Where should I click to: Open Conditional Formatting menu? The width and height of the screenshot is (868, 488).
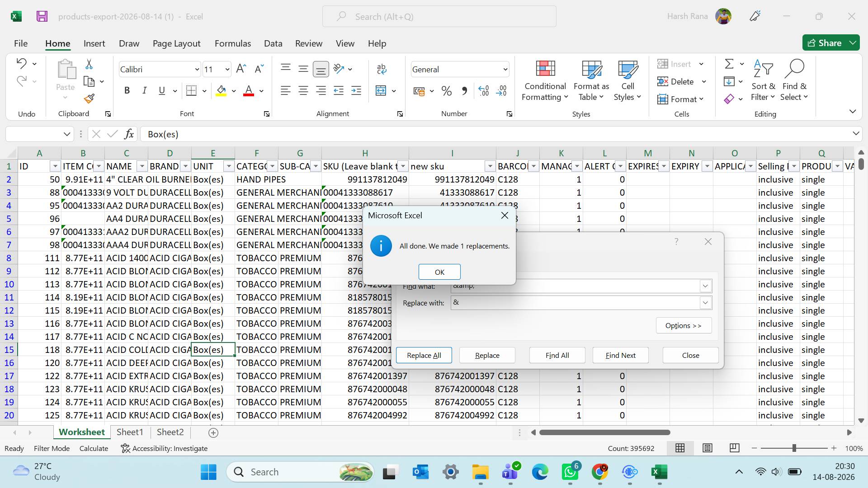pyautogui.click(x=545, y=81)
